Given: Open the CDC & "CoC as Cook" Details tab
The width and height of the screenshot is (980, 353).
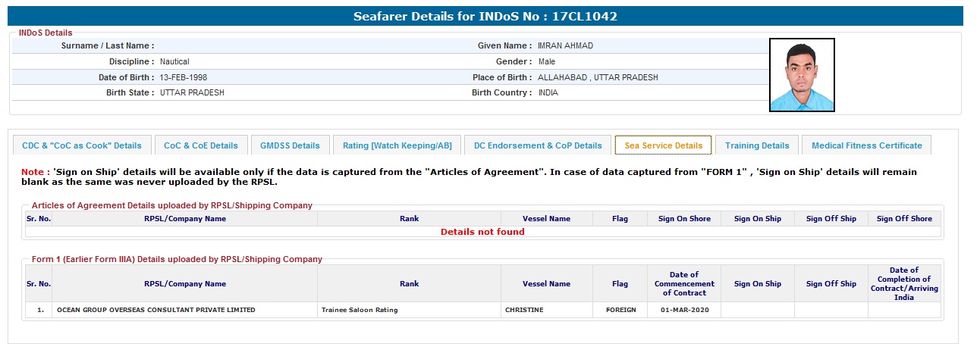Looking at the screenshot, I should coord(82,145).
